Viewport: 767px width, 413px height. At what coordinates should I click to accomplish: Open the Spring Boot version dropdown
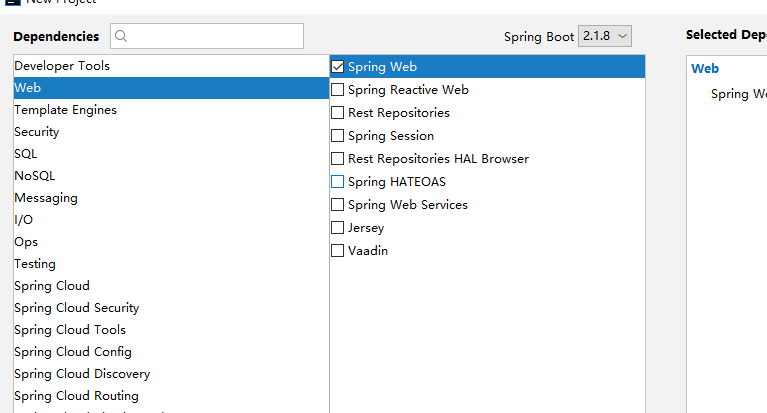click(x=605, y=36)
